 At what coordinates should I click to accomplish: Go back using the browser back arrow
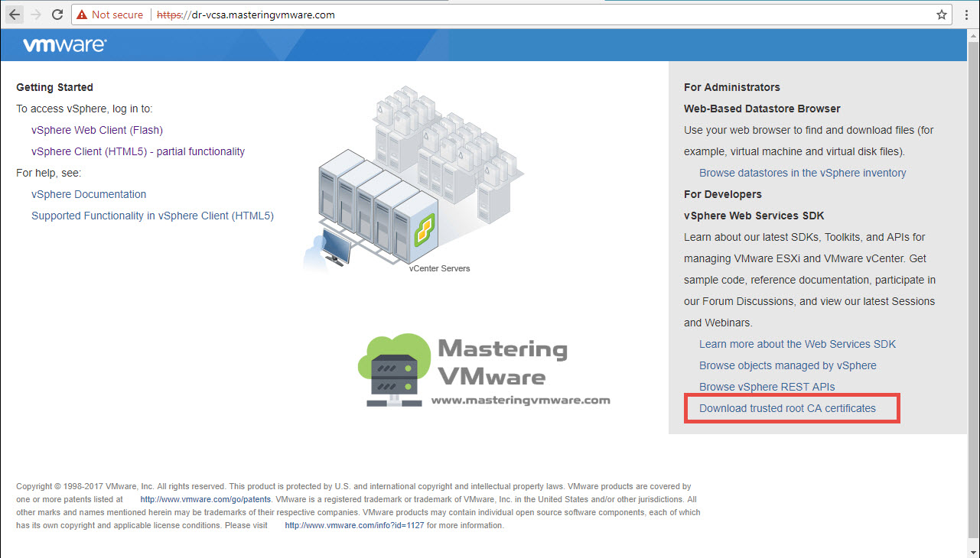pyautogui.click(x=14, y=15)
